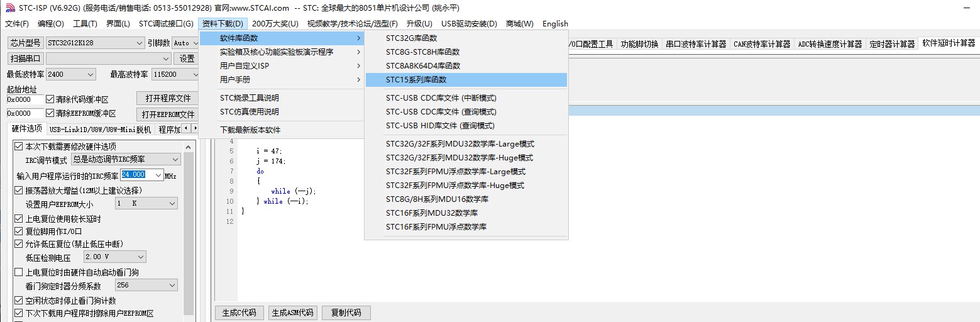Choose STC15系列库函数 entry
This screenshot has height=322, width=980.
click(x=466, y=80)
